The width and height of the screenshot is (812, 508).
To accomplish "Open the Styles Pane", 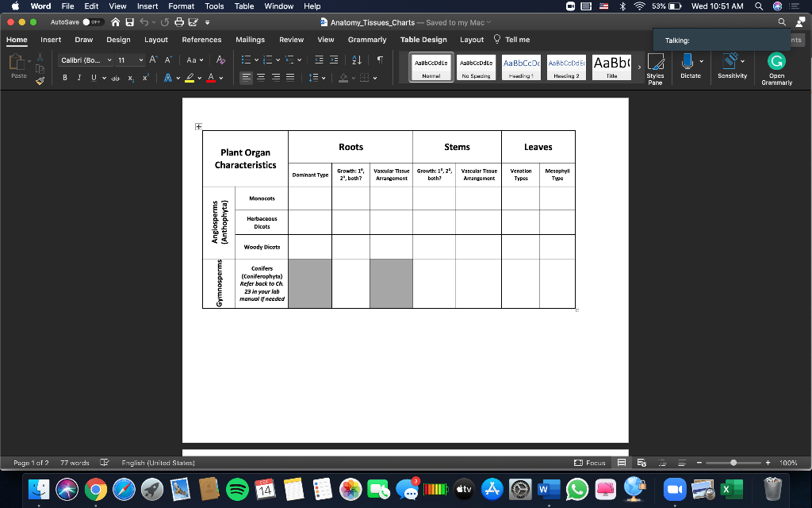I will 655,68.
